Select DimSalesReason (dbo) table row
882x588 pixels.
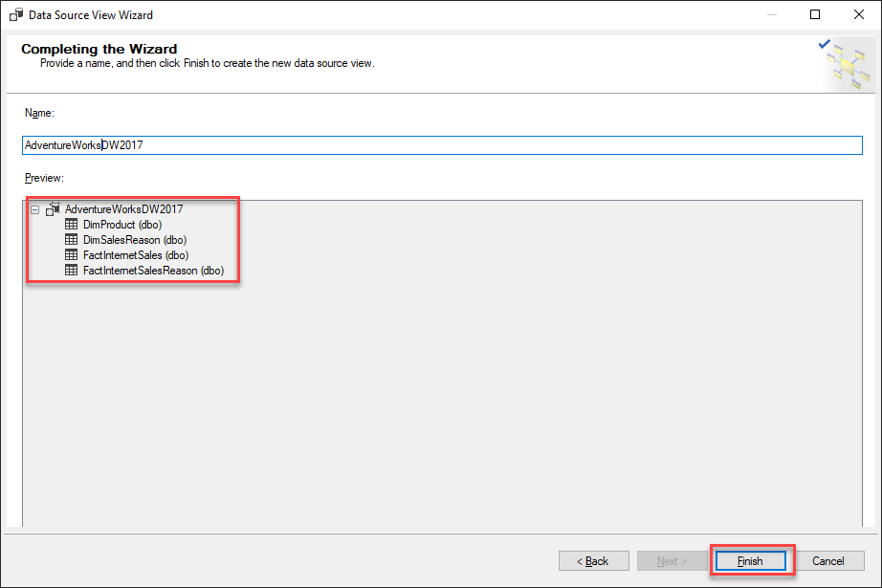pos(135,239)
